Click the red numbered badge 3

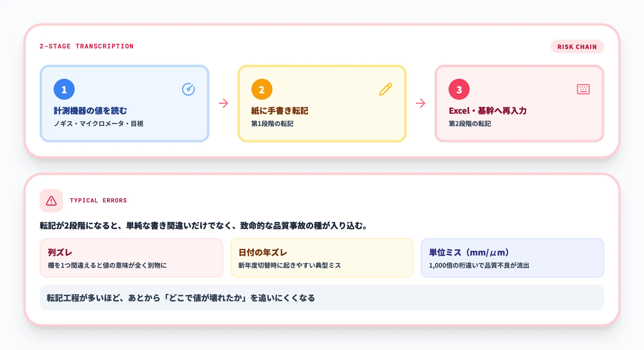(459, 89)
